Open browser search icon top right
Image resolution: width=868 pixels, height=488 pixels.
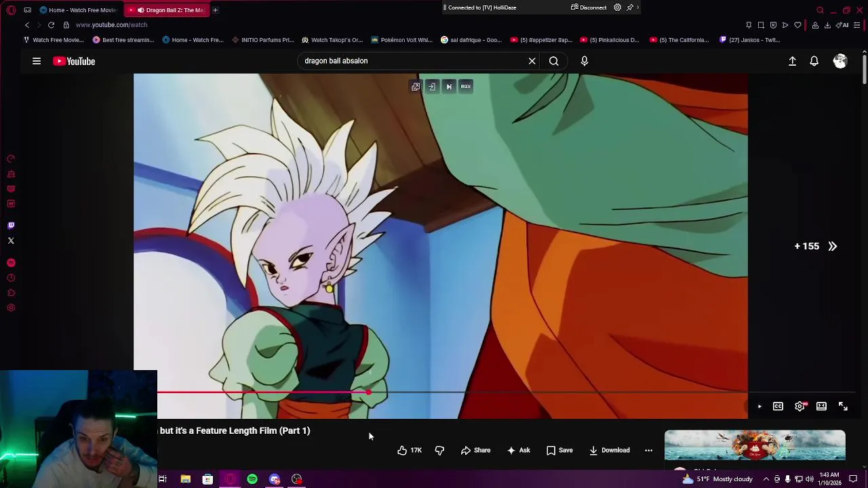point(820,10)
